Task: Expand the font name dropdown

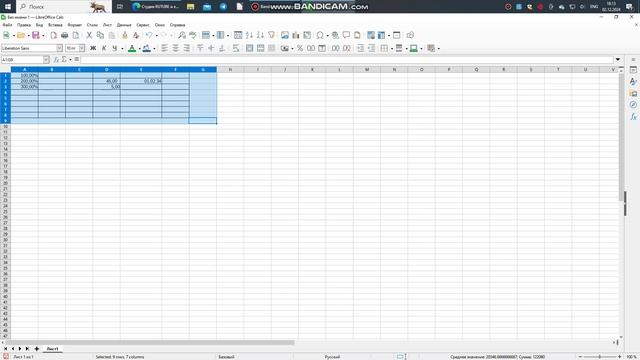Action: tap(60, 48)
